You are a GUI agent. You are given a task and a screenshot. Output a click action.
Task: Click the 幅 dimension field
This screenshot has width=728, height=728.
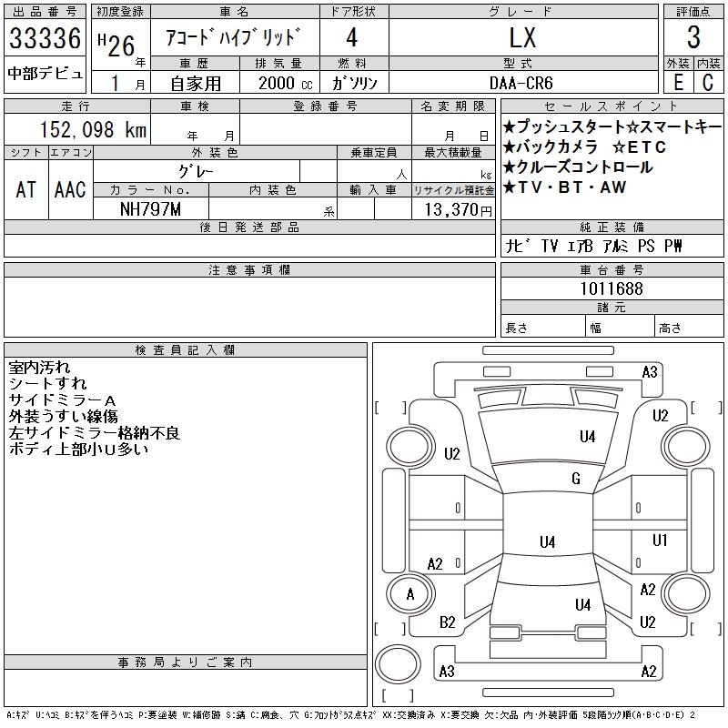(620, 326)
